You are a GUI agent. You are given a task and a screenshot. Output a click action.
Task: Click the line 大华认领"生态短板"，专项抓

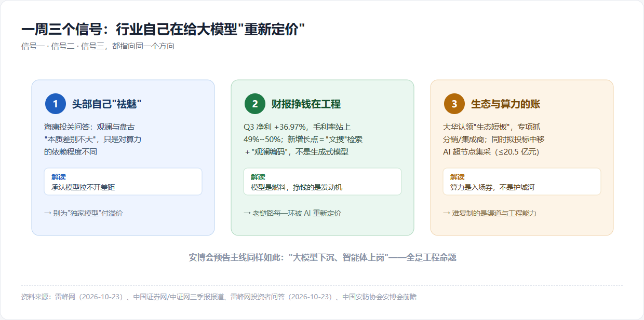coord(492,127)
